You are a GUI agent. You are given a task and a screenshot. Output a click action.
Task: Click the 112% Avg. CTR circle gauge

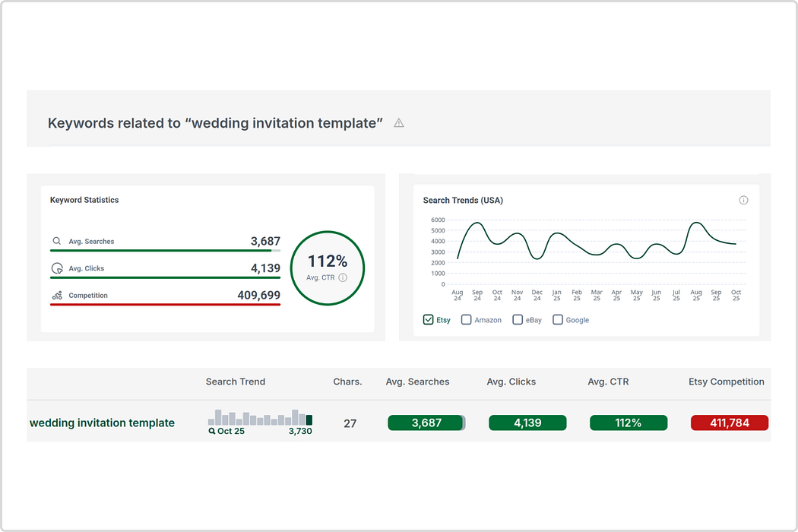point(328,268)
